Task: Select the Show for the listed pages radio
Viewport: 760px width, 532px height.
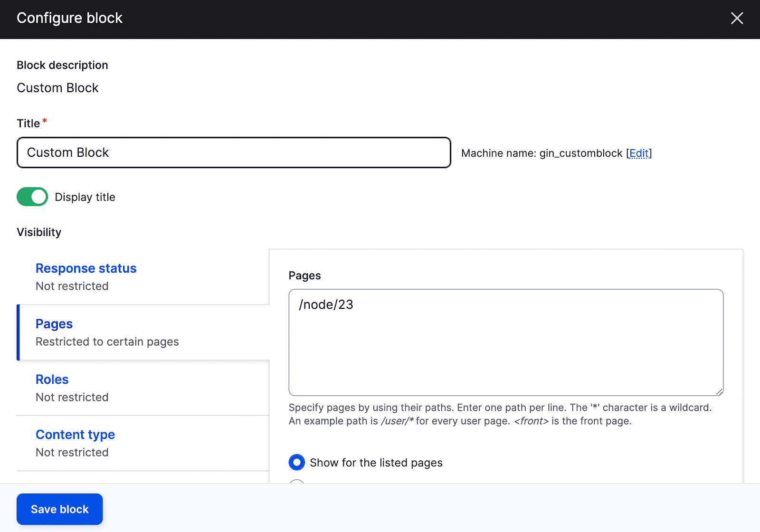Action: [297, 462]
